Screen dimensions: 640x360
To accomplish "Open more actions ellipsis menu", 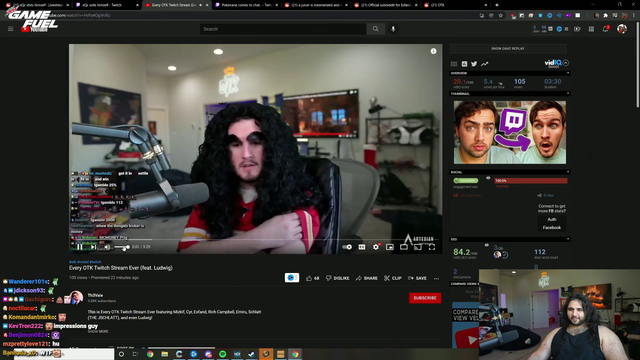I will [436, 278].
